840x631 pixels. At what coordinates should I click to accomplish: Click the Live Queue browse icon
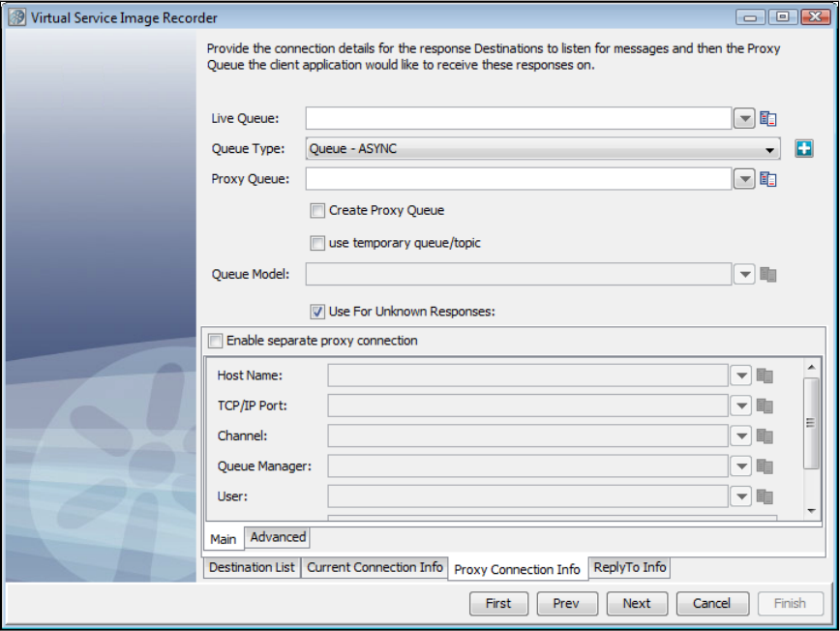coord(768,119)
